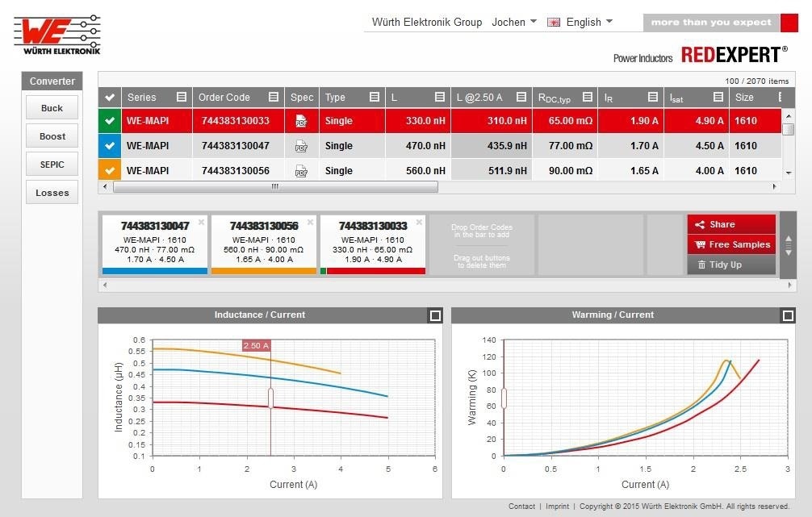Toggle the blue checkbox for 744383130047
812x517 pixels.
(x=110, y=146)
